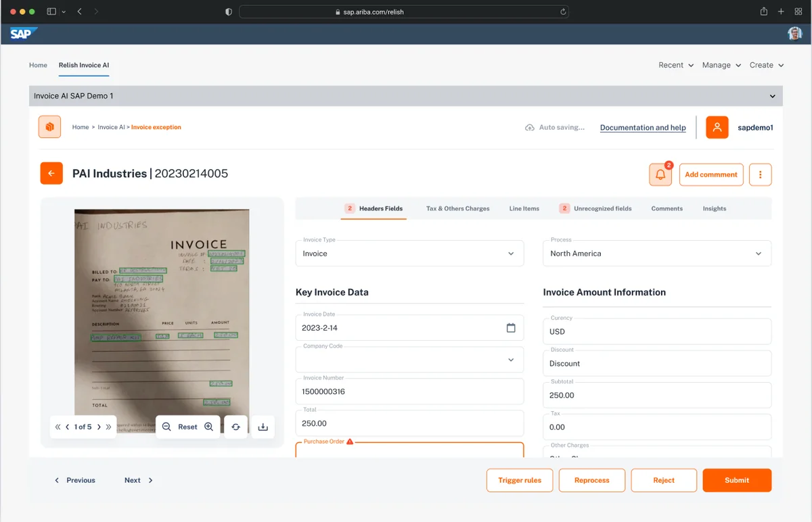Open the Company Code dropdown
The height and width of the screenshot is (522, 812).
coord(409,360)
